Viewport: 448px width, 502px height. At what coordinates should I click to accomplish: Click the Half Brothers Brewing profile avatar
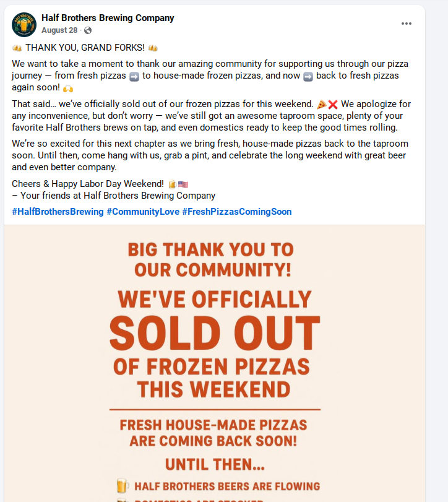24,24
